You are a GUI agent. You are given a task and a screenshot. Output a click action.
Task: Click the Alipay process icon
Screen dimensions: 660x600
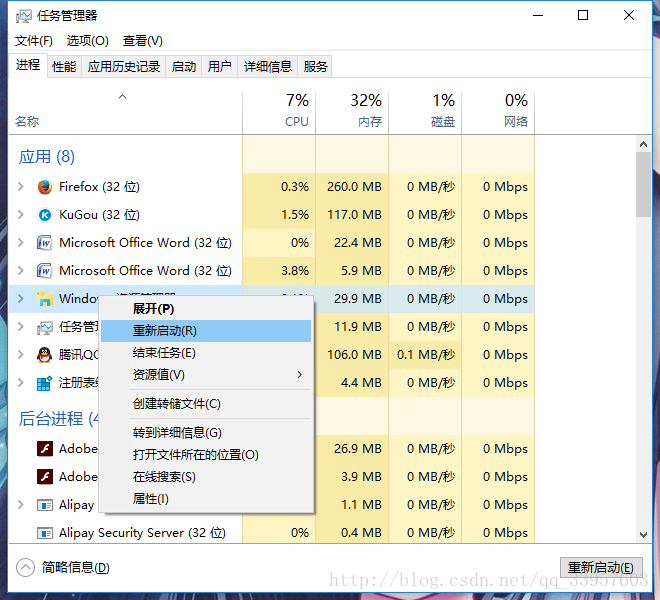[x=45, y=504]
